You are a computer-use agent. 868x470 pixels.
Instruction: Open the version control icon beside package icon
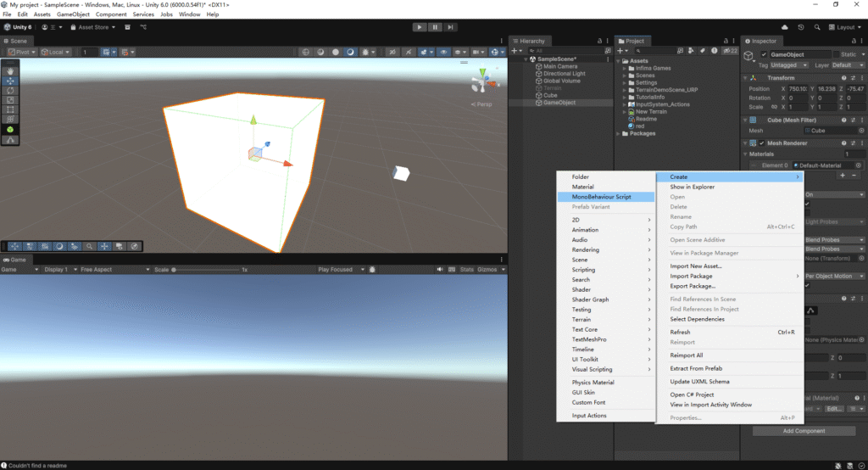(143, 27)
